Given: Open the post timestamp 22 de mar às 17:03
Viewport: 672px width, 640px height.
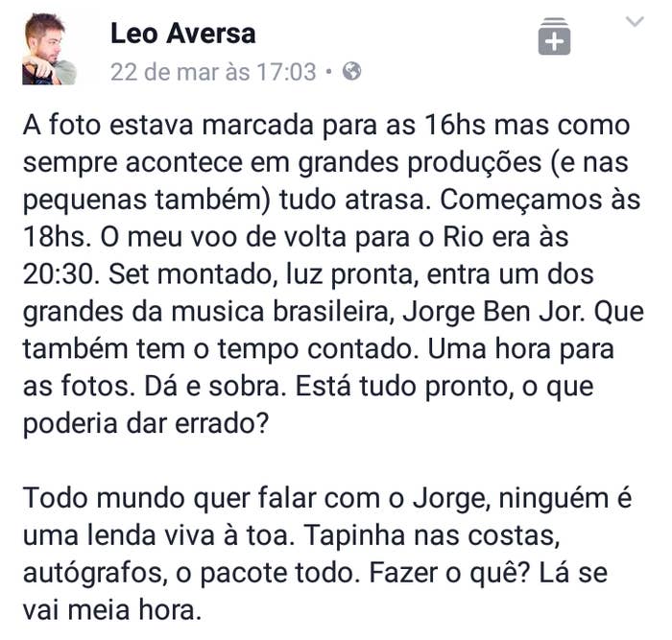Looking at the screenshot, I should tap(213, 72).
